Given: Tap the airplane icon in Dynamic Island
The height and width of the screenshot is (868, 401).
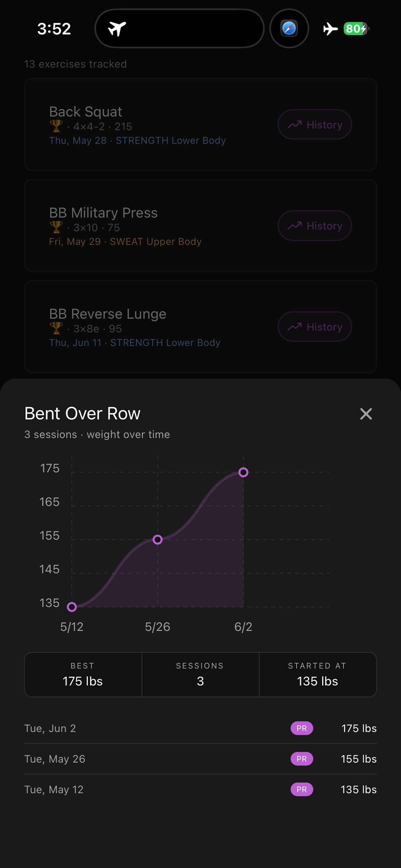Looking at the screenshot, I should (117, 29).
